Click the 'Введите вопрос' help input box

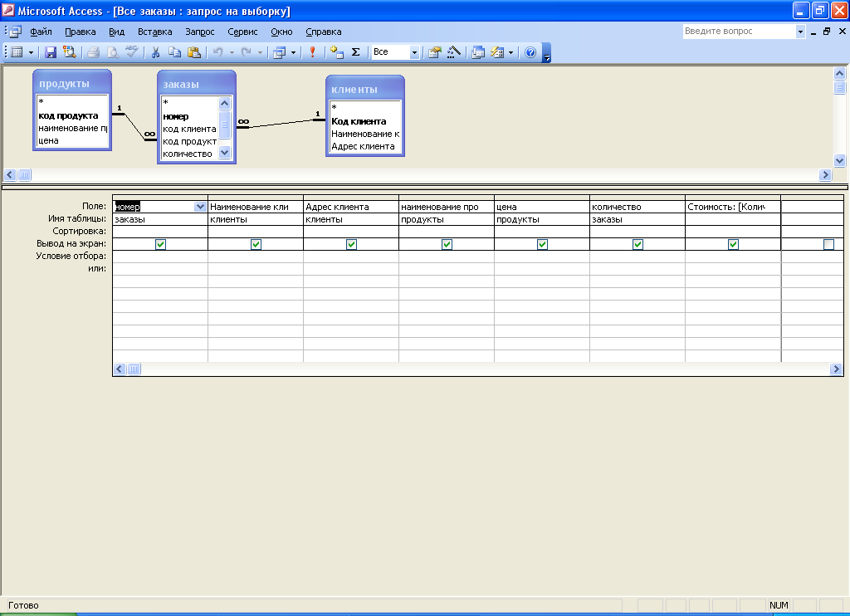tap(739, 32)
